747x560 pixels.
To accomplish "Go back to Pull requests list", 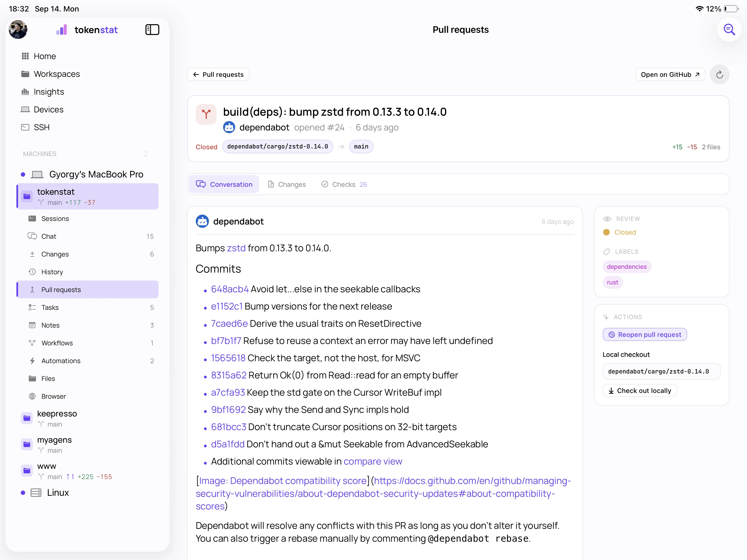I will 218,74.
